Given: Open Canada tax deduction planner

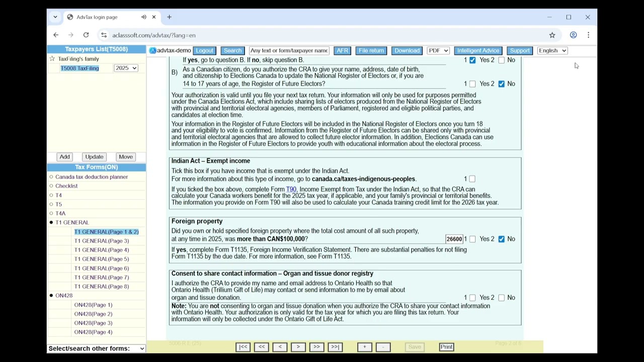Looking at the screenshot, I should (x=92, y=177).
